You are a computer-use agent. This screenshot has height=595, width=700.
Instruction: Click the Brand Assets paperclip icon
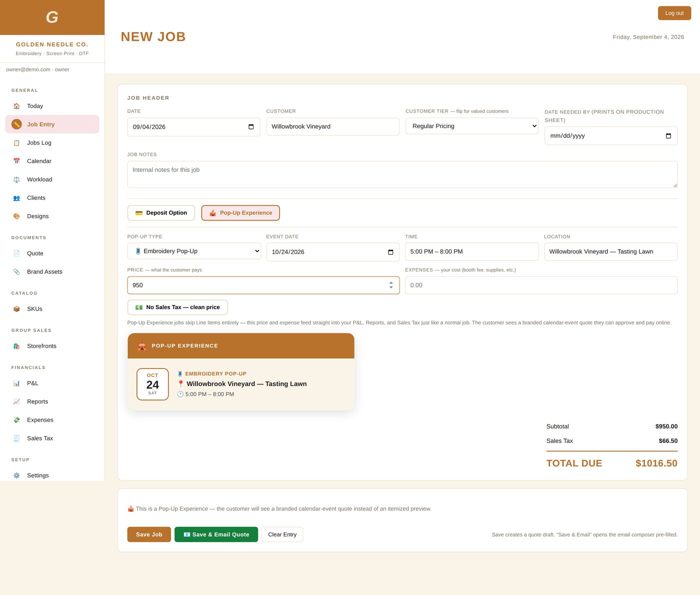pos(16,271)
